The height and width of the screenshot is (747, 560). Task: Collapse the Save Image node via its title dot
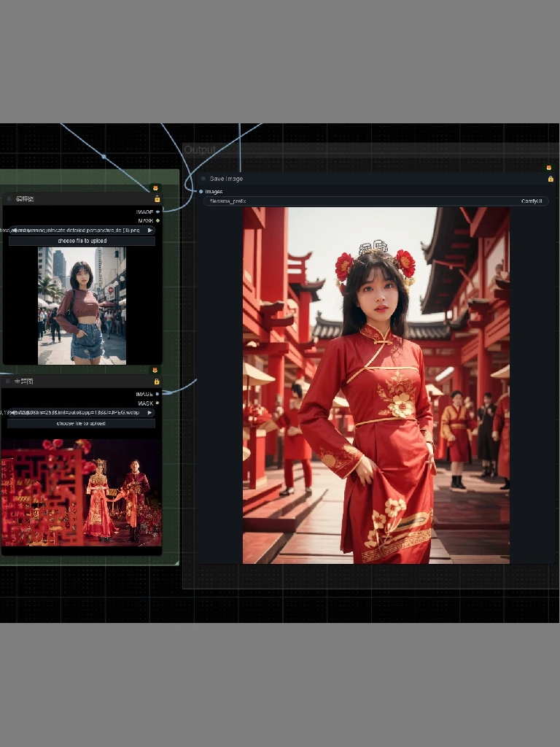[203, 179]
